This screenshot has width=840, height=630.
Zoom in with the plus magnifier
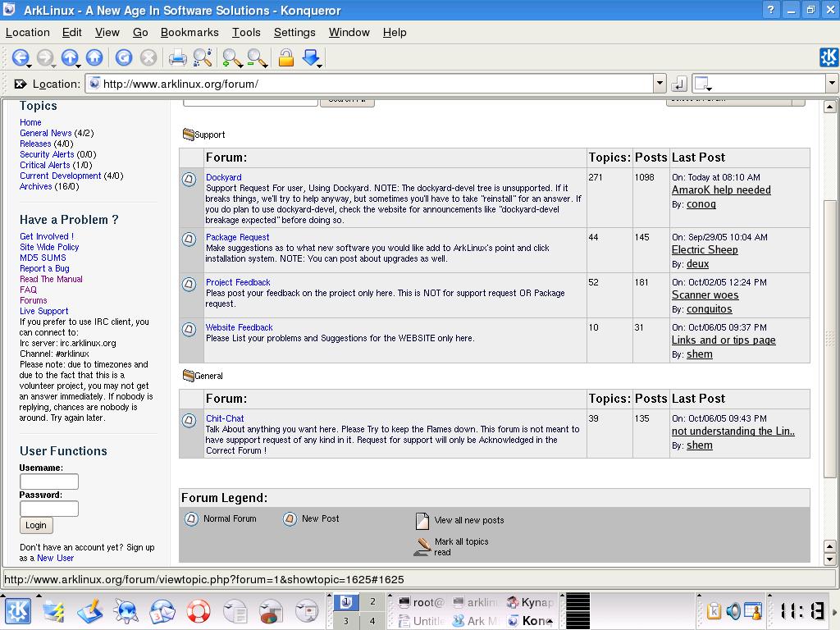[231, 58]
